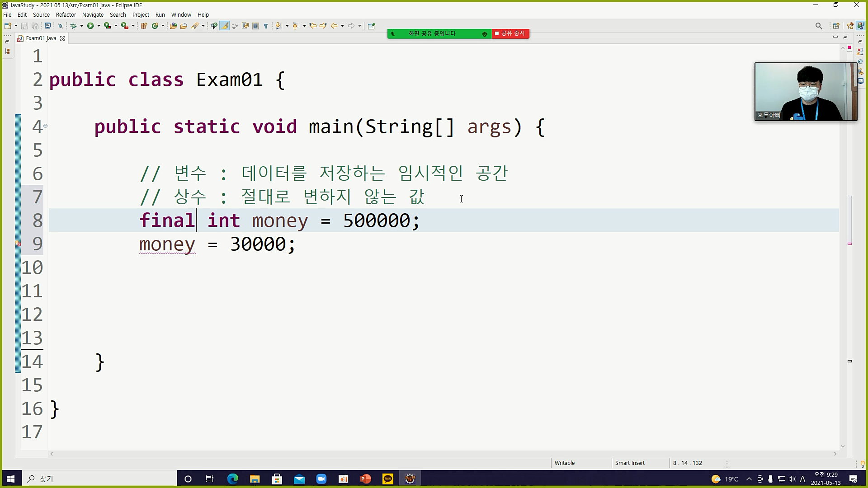Screen dimensions: 868x488
Task: Click the red stop-sharing button
Action: tap(510, 33)
